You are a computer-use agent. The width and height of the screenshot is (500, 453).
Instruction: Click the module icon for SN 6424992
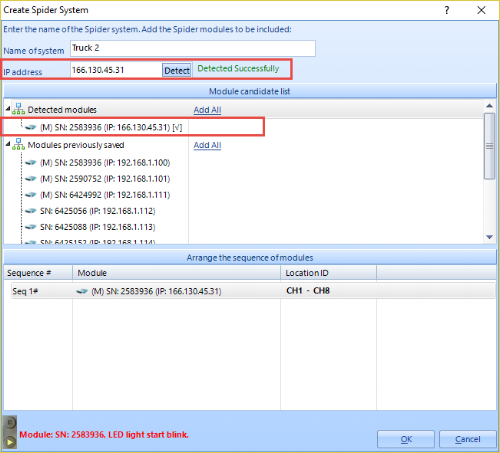(x=31, y=195)
